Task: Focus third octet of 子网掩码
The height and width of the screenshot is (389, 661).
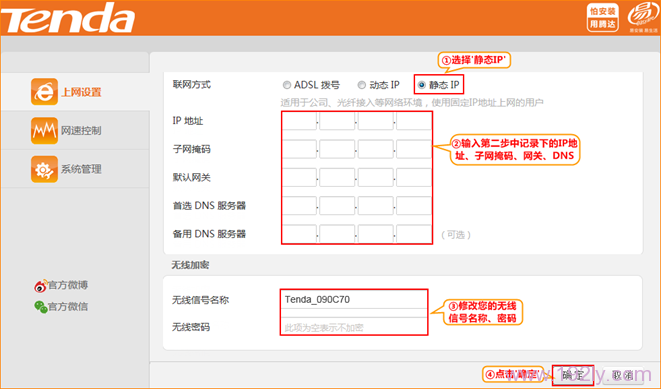Action: coord(376,149)
